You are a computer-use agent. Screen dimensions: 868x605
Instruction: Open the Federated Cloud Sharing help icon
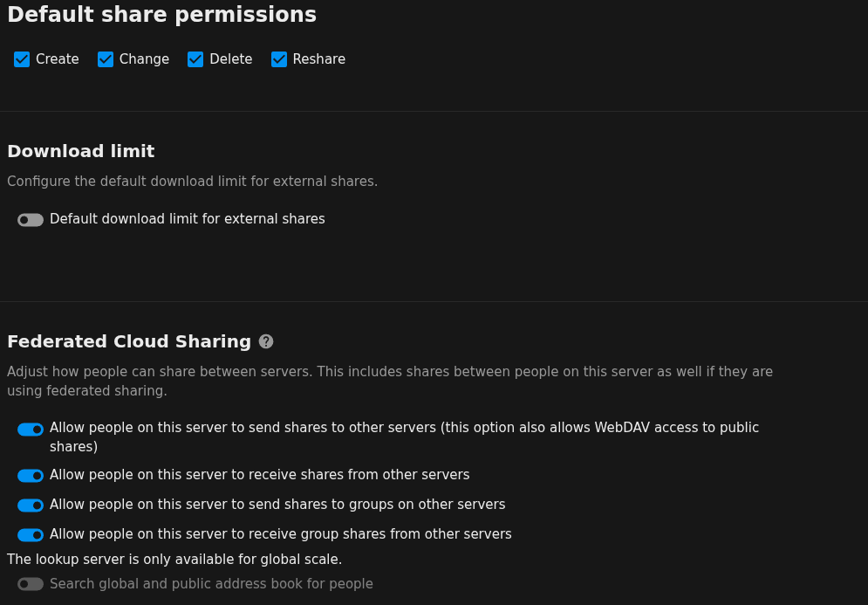(266, 341)
